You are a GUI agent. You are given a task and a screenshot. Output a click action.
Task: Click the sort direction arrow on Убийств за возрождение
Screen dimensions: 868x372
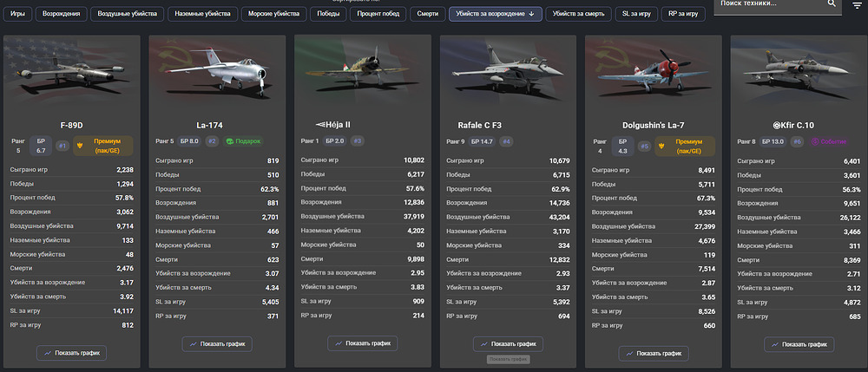[x=531, y=14]
